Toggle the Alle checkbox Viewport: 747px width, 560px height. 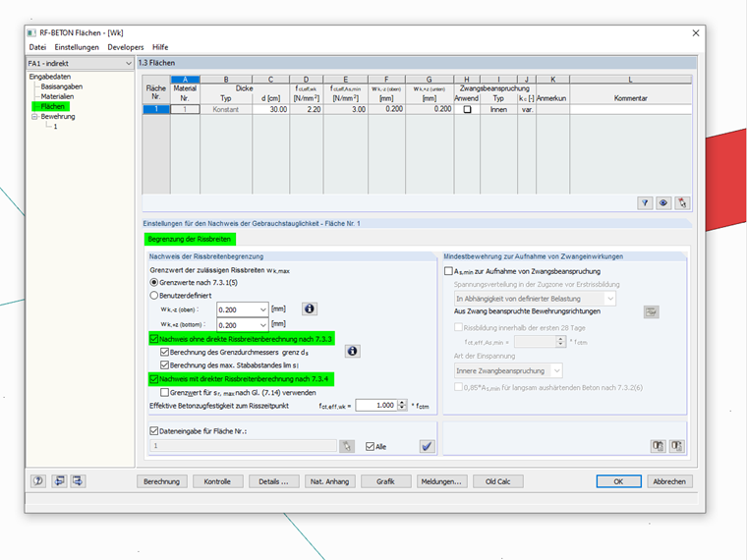(370, 447)
